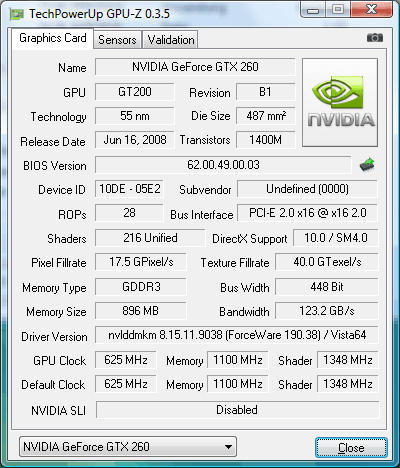Click the "Pixel Fillrate" label
The height and width of the screenshot is (468, 400).
click(59, 263)
